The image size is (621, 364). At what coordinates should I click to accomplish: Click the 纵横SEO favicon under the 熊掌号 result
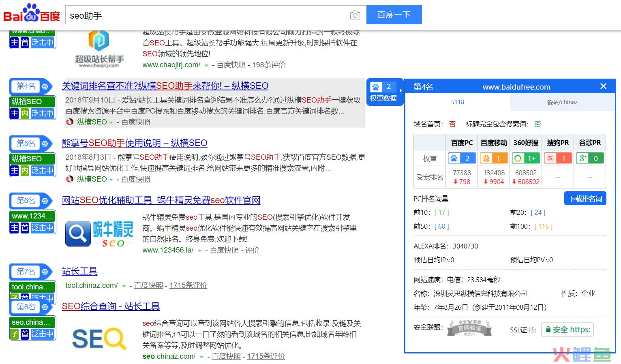pos(70,179)
